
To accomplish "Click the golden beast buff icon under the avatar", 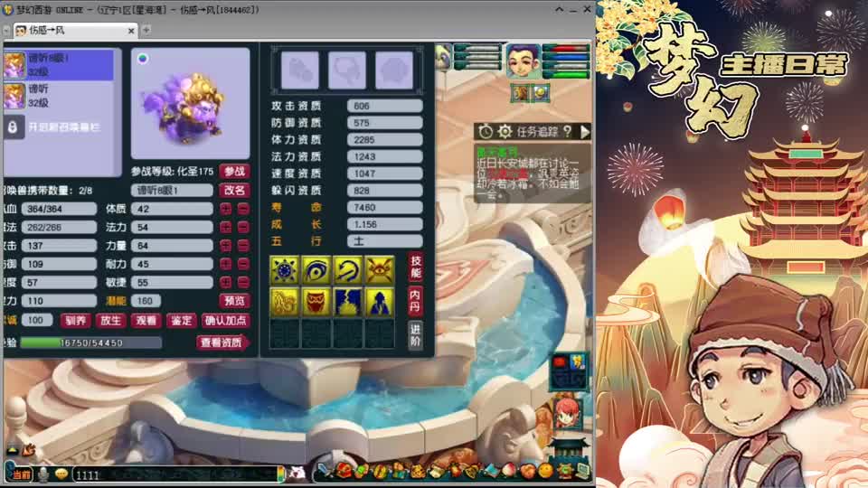I will pos(521,93).
